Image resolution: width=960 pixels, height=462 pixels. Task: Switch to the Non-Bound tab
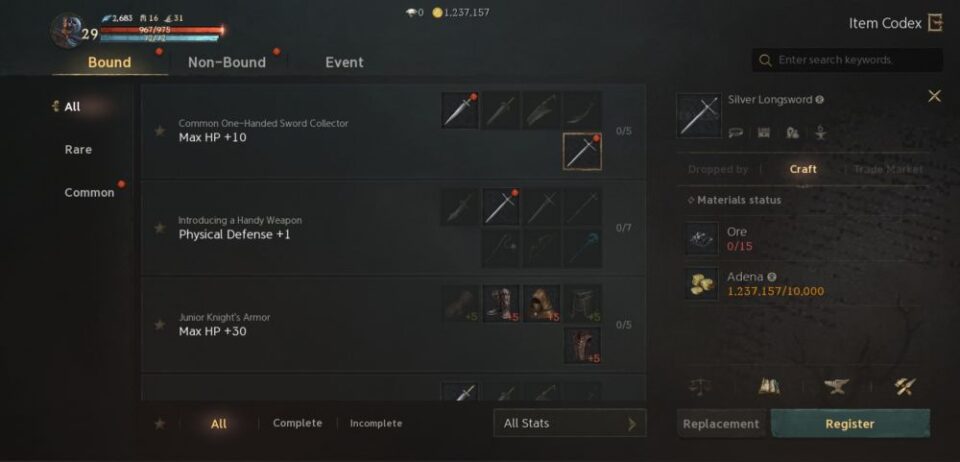point(227,62)
